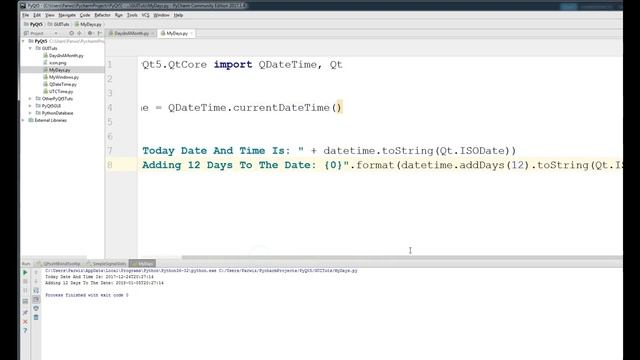Click the up arrow stack trace icon
The height and width of the screenshot is (360, 640).
tap(36, 272)
